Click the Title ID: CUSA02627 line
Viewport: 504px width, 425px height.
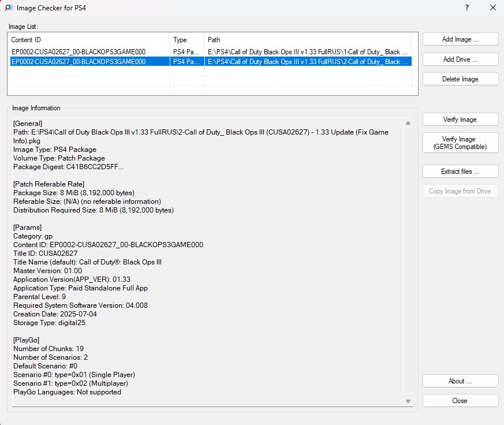point(46,253)
